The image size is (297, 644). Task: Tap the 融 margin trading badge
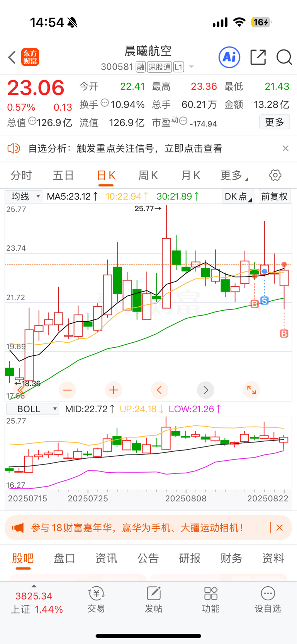tap(141, 67)
